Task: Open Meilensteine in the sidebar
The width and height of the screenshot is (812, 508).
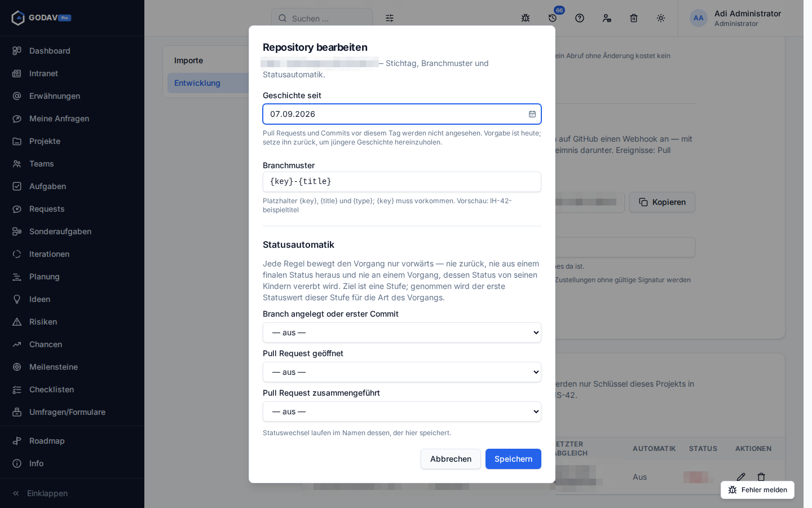Action: point(72,367)
